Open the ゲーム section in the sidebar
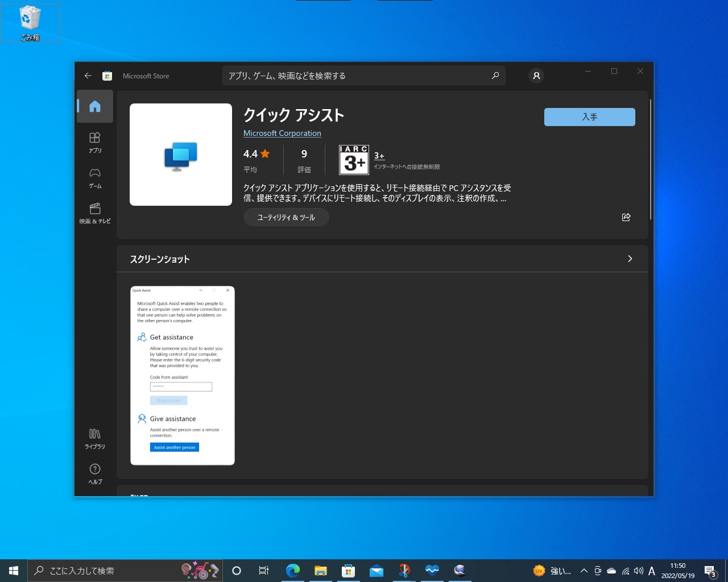The height and width of the screenshot is (582, 728). click(x=94, y=177)
